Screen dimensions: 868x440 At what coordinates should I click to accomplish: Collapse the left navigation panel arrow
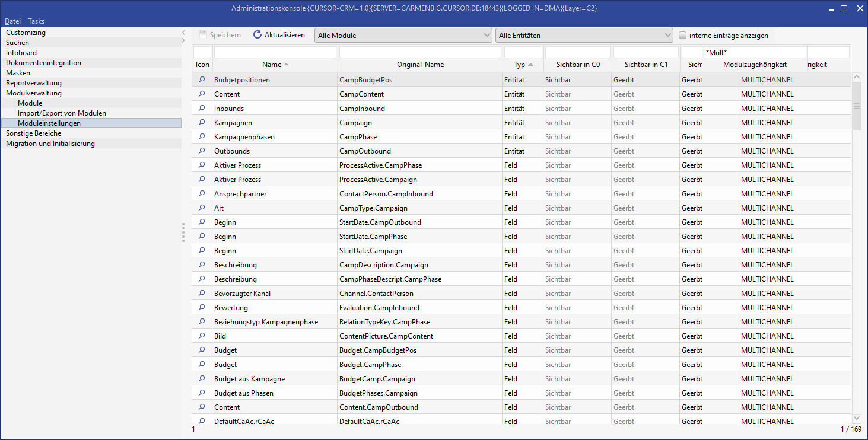(183, 33)
